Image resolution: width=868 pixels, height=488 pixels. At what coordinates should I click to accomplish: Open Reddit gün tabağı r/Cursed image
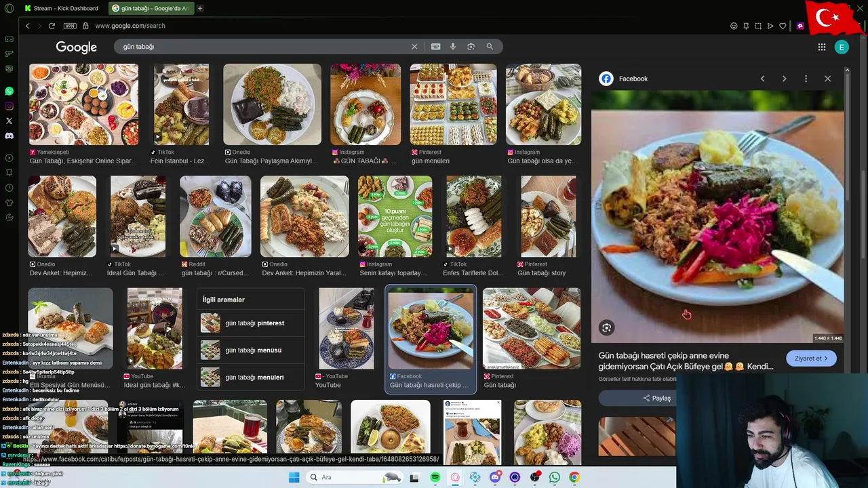click(215, 216)
